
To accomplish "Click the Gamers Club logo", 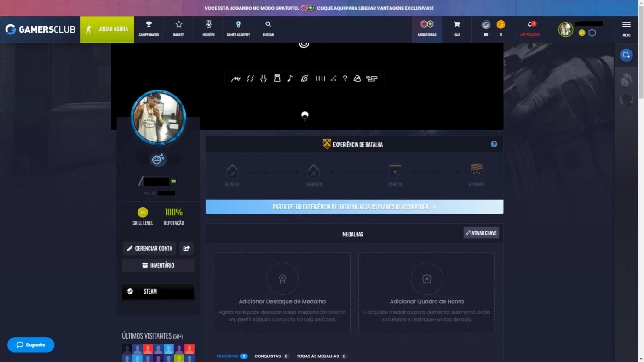I will (40, 29).
